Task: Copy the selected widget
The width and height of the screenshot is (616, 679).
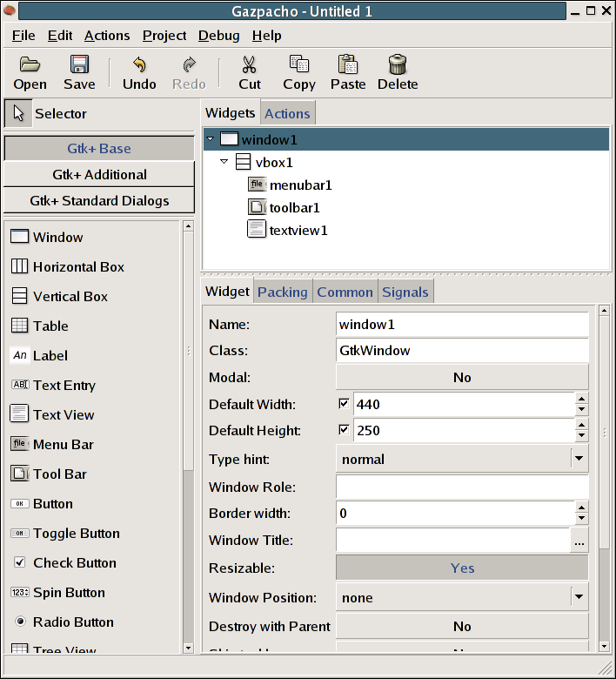Action: click(x=298, y=72)
